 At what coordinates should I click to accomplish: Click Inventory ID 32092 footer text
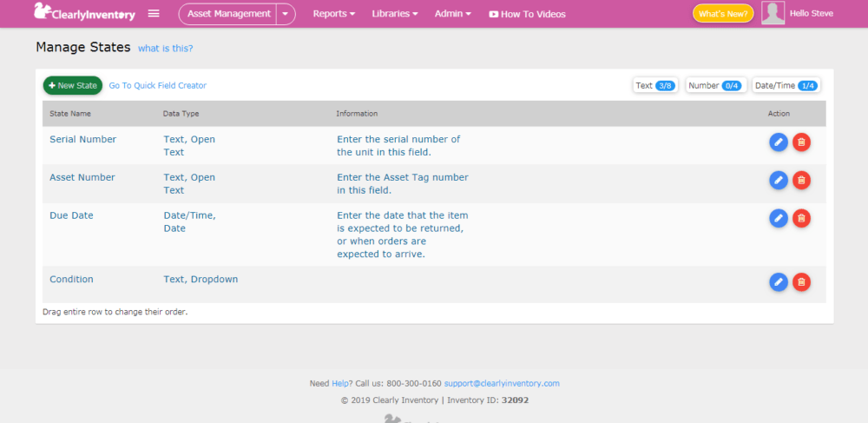[488, 400]
